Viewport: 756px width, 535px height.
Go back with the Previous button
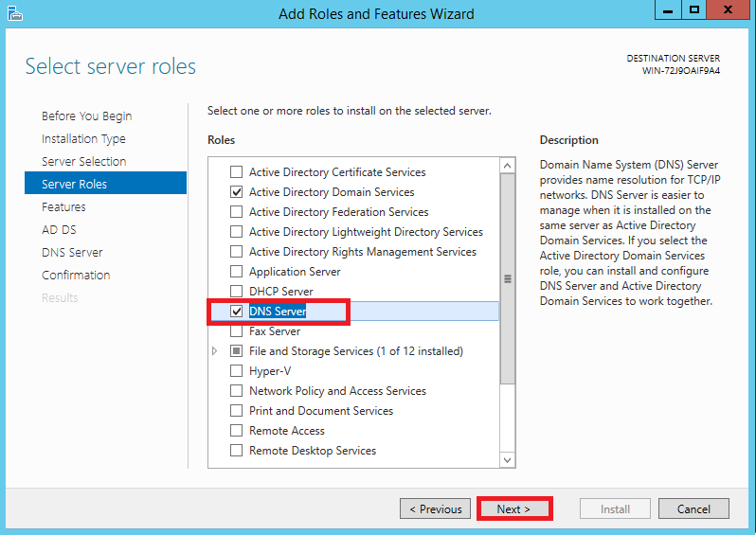tap(436, 509)
